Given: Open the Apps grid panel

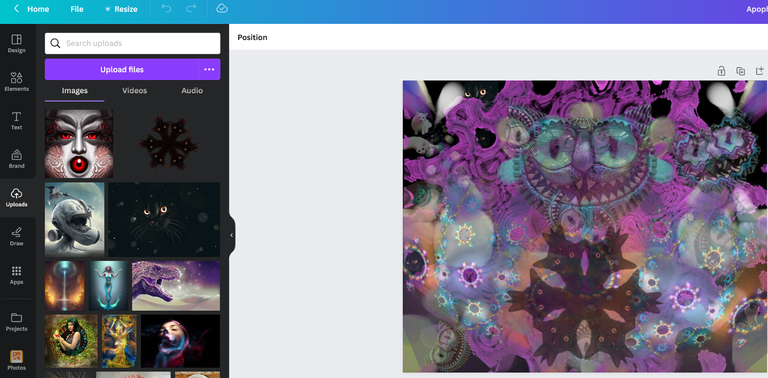Looking at the screenshot, I should (x=16, y=275).
